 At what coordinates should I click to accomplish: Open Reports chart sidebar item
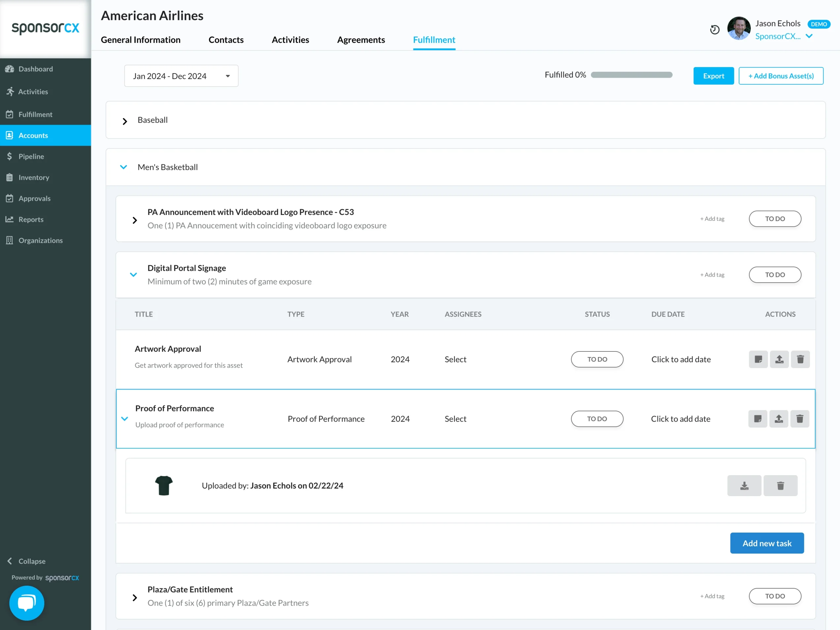click(x=45, y=220)
